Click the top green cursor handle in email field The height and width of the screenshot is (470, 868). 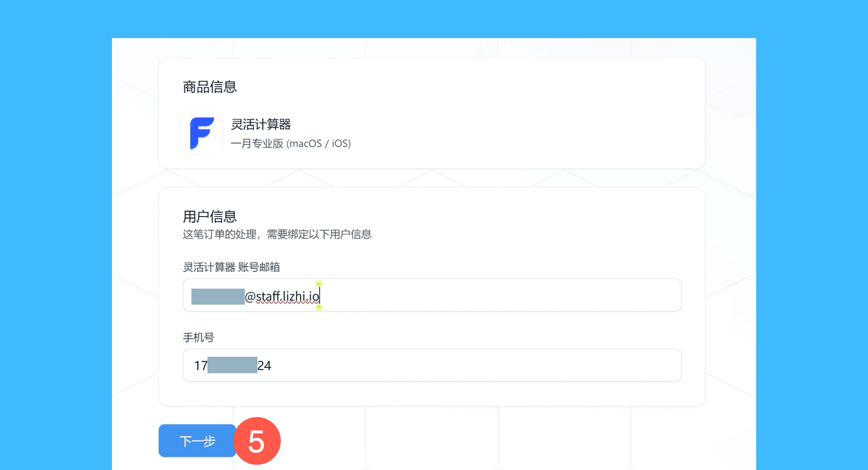[x=319, y=283]
